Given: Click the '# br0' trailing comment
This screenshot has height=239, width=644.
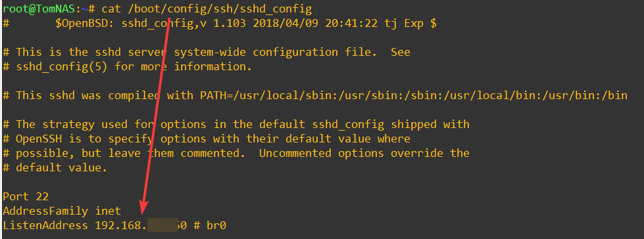Looking at the screenshot, I should click(x=210, y=225).
